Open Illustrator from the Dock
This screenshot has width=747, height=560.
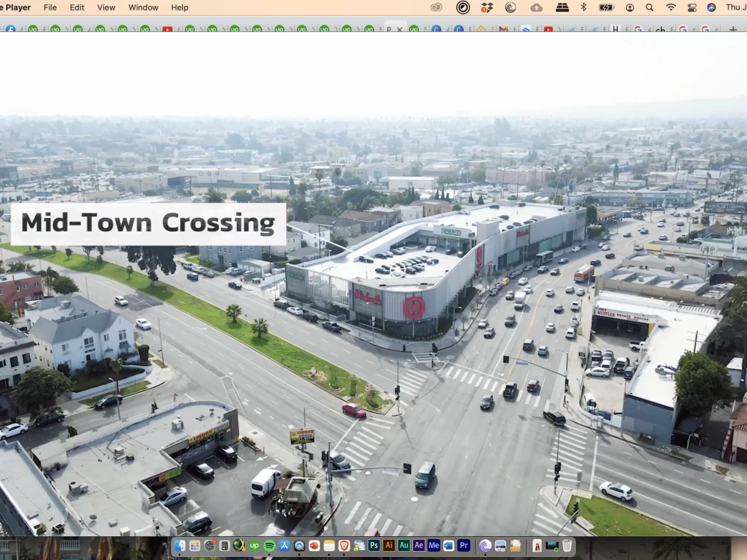click(x=388, y=545)
